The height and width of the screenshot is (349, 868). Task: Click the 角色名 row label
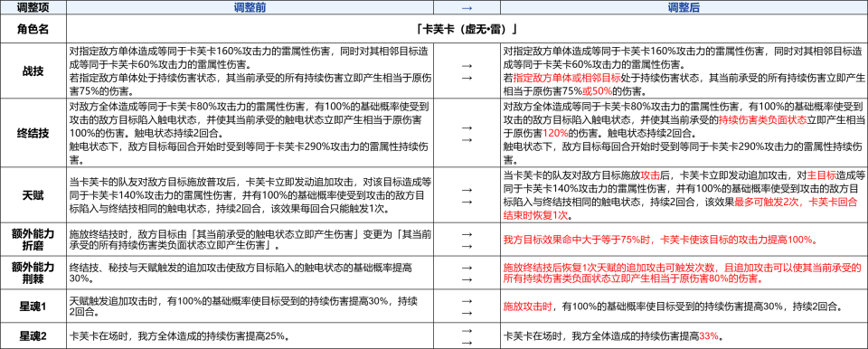tap(33, 29)
